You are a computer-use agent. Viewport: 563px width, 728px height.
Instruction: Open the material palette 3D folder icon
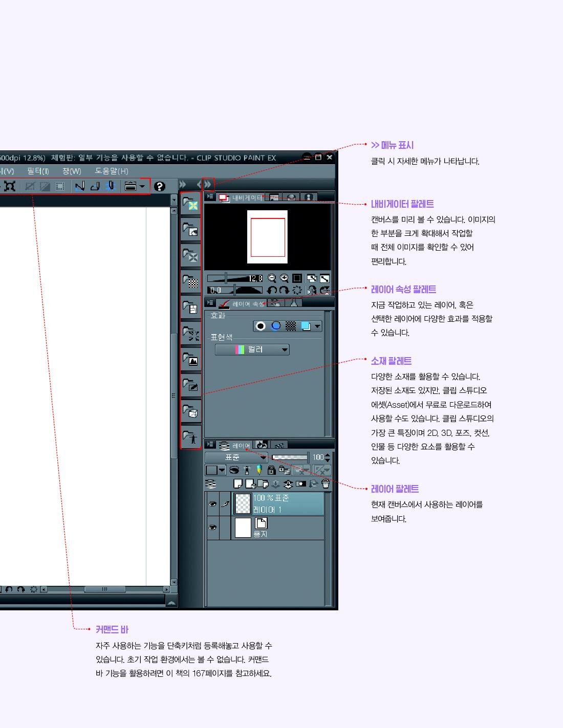pos(191,411)
